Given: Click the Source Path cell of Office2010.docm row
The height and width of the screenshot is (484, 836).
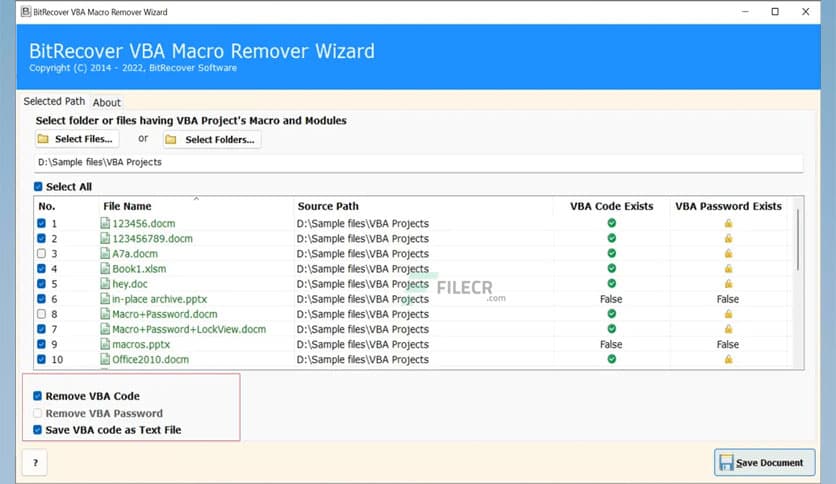Looking at the screenshot, I should coord(363,360).
